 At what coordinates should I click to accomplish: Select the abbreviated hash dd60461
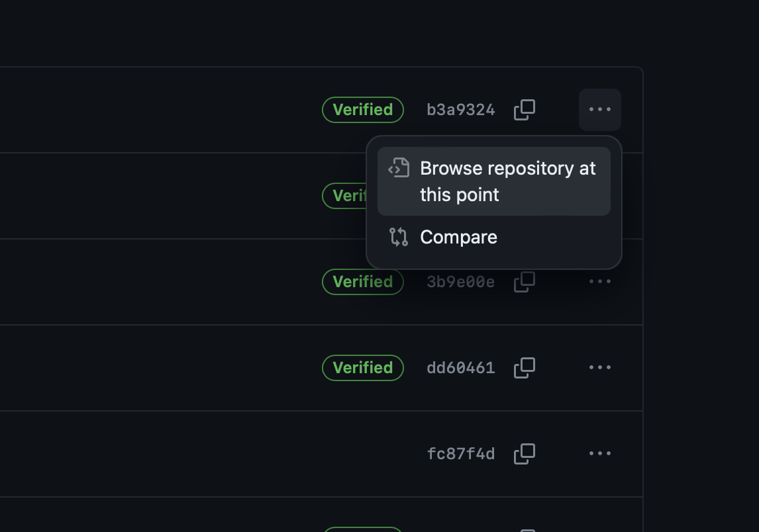(460, 368)
